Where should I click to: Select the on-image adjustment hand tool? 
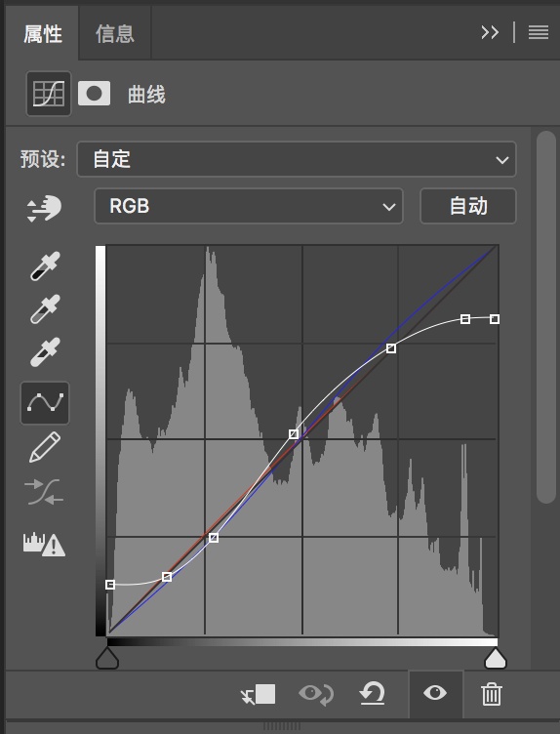[x=44, y=208]
